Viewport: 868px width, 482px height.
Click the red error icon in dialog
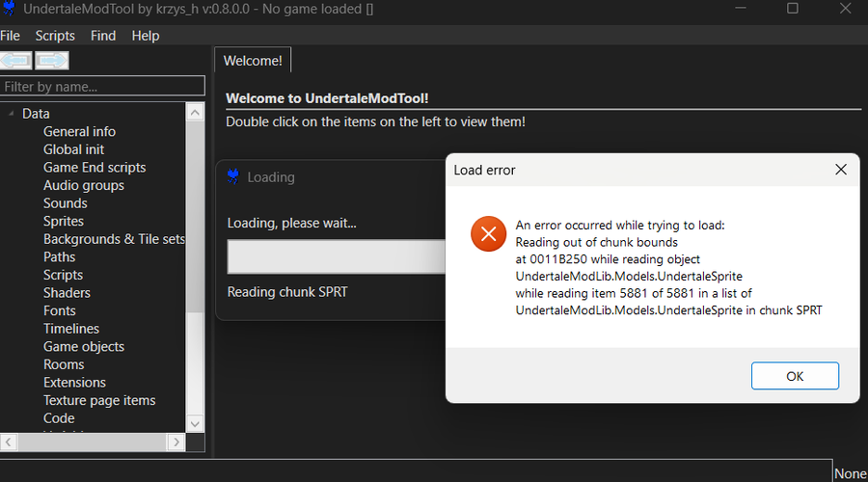pos(488,233)
